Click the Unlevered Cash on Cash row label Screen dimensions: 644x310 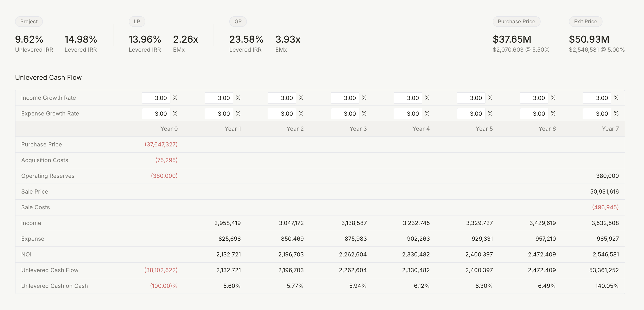click(x=55, y=286)
